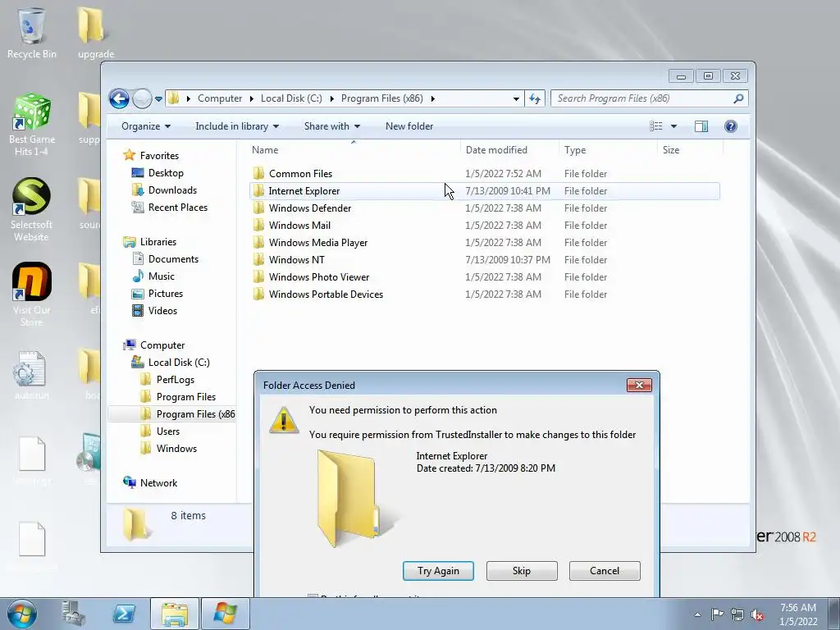
Task: Open the recent pages dropdown next to Forward
Action: [158, 99]
